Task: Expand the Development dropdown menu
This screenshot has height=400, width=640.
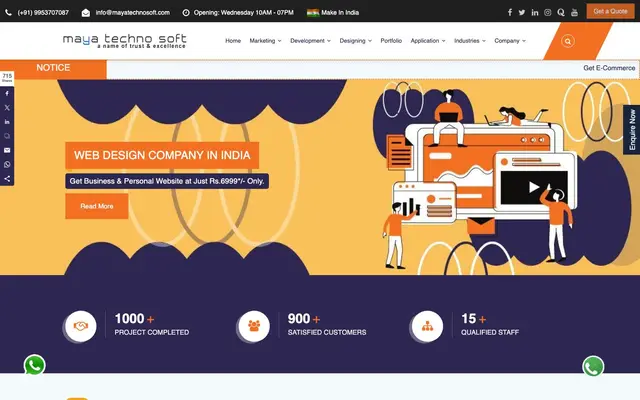Action: [x=310, y=41]
